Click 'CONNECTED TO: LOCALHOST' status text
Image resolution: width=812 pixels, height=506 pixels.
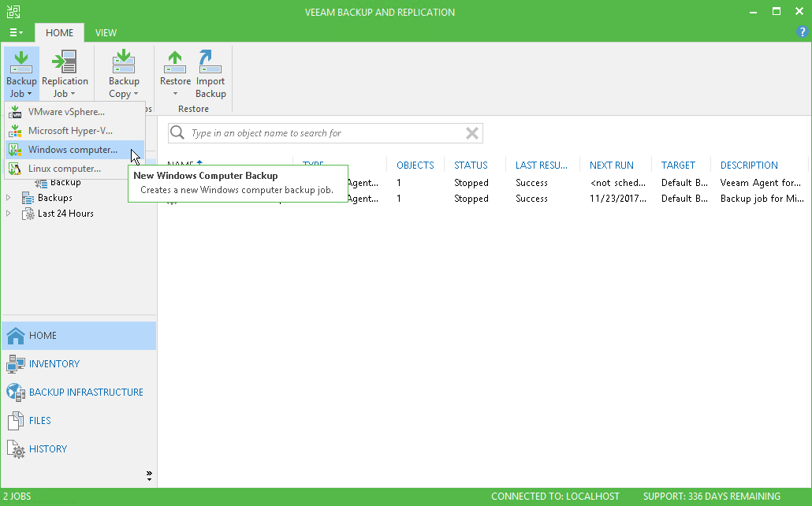click(555, 497)
